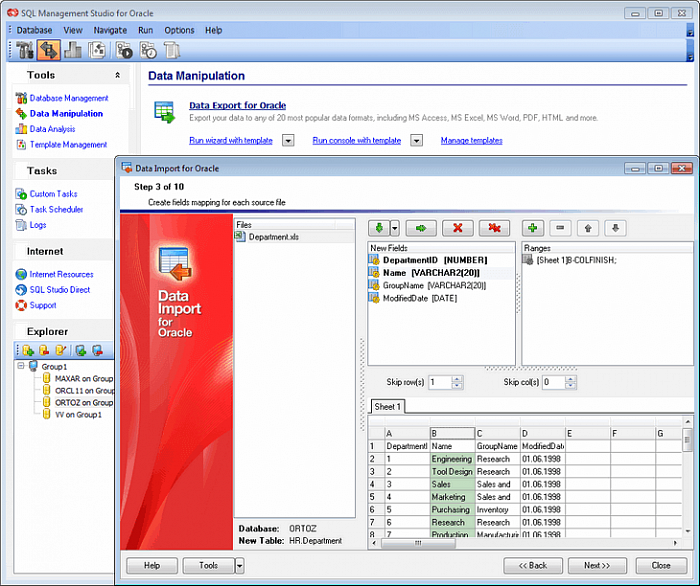Image resolution: width=700 pixels, height=586 pixels.
Task: Open Support link in Internet section
Action: (x=43, y=305)
